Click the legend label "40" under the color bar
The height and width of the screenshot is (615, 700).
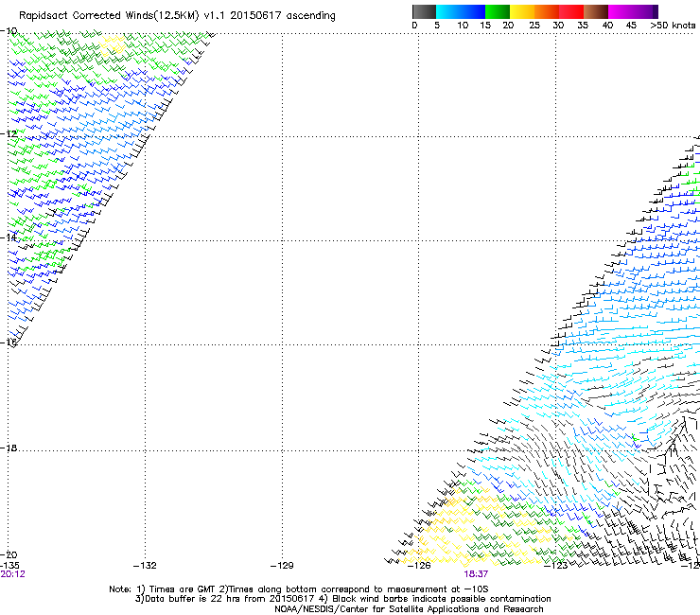[607, 26]
